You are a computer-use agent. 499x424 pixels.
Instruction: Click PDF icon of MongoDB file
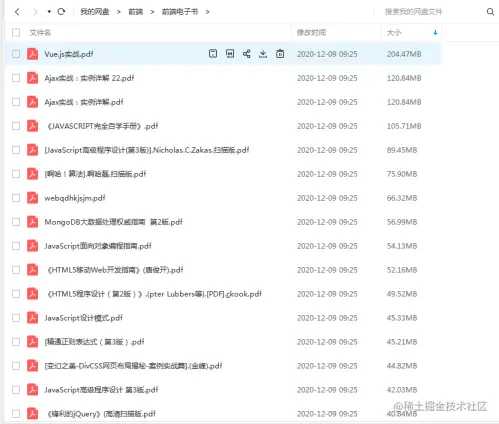(32, 222)
